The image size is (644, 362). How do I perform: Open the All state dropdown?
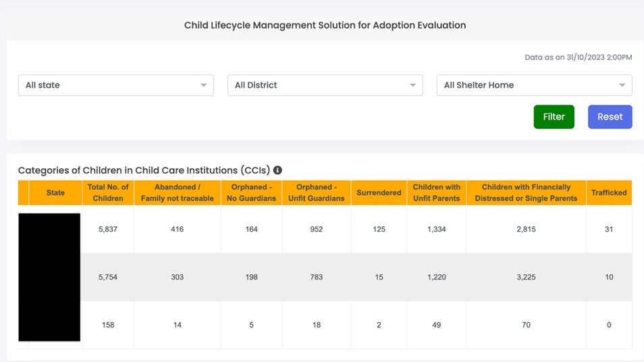click(116, 85)
